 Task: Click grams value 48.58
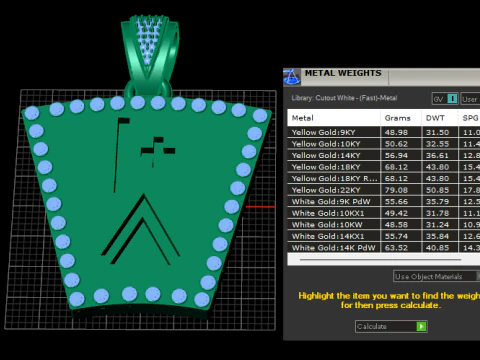[x=396, y=225]
